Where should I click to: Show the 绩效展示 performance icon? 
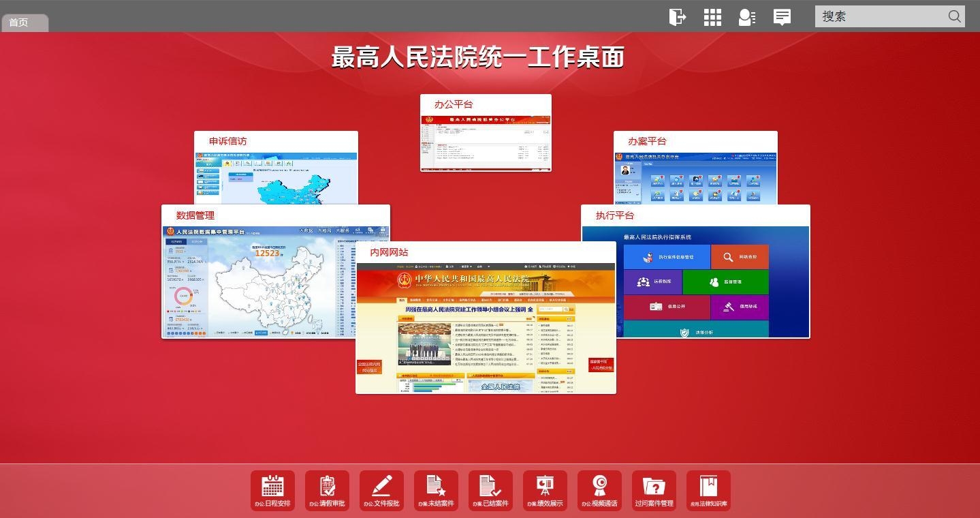(x=545, y=490)
